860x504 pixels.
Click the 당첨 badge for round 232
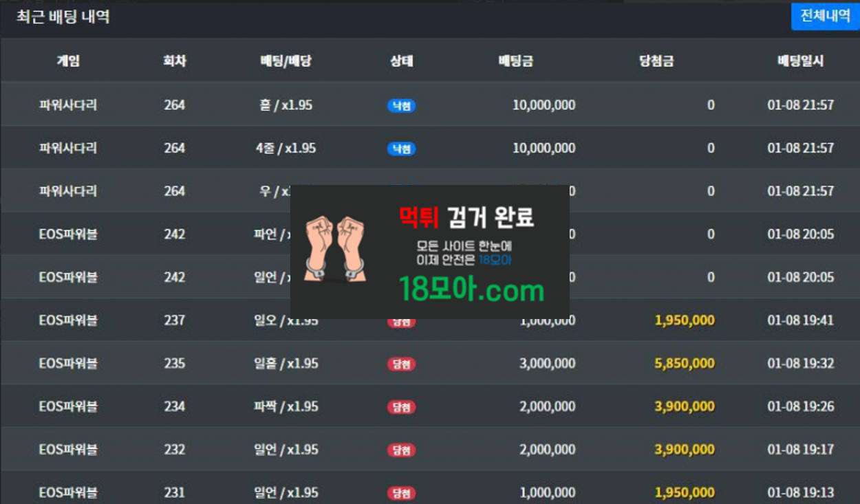pyautogui.click(x=401, y=450)
